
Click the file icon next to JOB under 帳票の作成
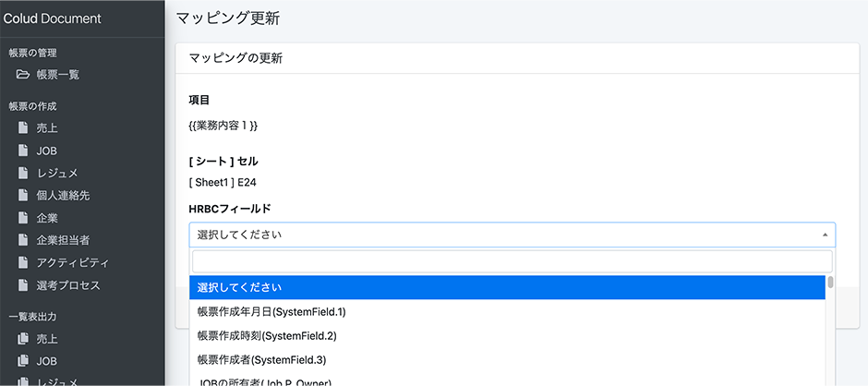pyautogui.click(x=23, y=151)
